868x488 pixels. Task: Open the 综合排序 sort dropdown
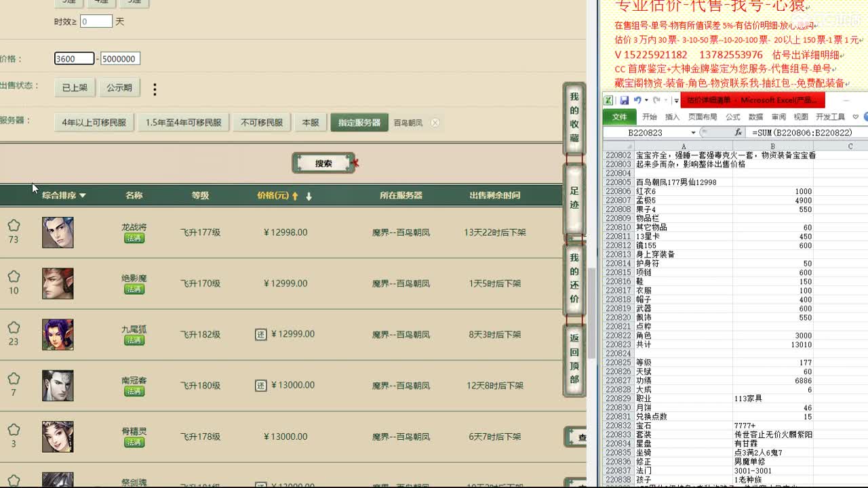64,195
